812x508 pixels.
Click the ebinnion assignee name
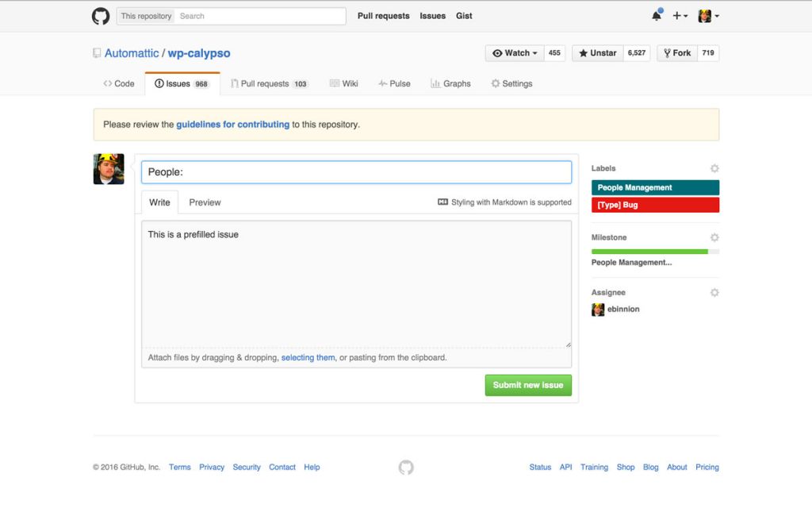tap(623, 309)
